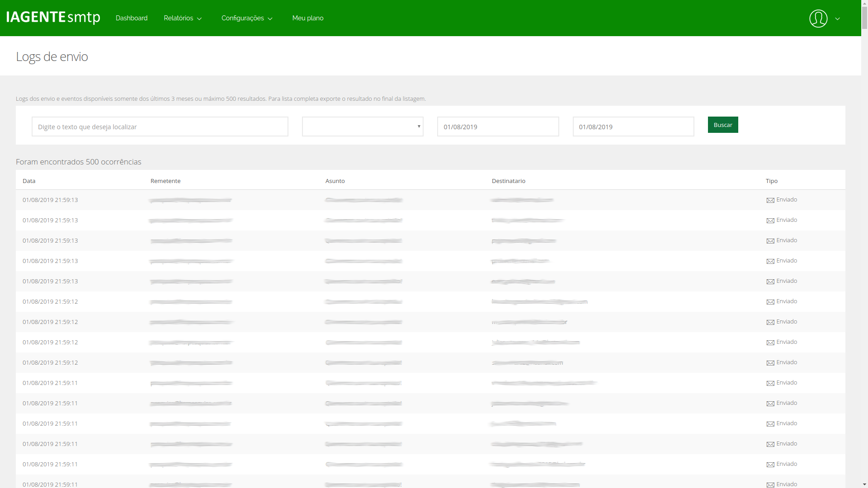868x488 pixels.
Task: Click the IAGENTE smtp logo
Action: click(53, 17)
